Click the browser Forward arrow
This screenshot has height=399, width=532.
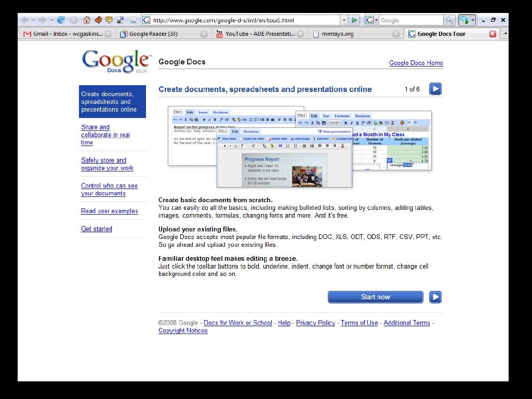43,20
